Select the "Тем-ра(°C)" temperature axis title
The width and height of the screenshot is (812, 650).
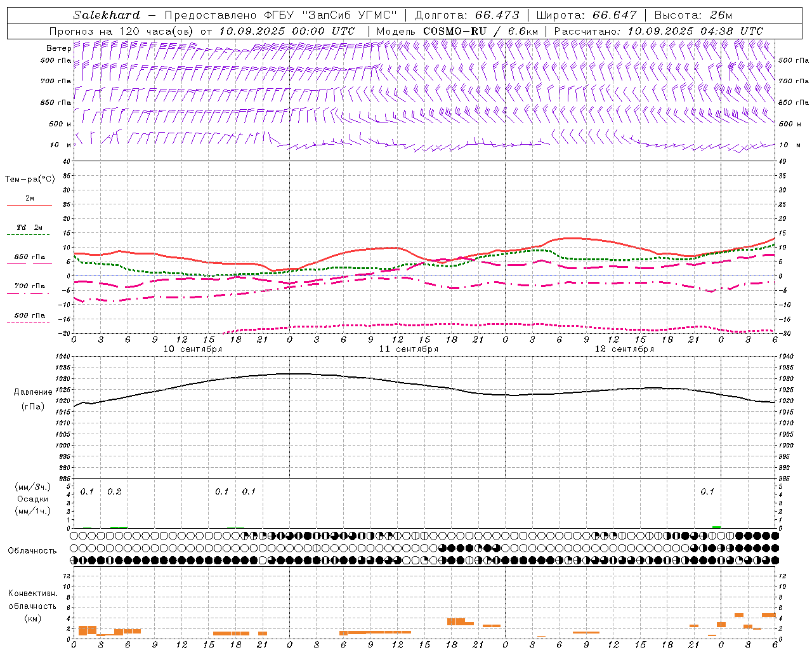[30, 180]
